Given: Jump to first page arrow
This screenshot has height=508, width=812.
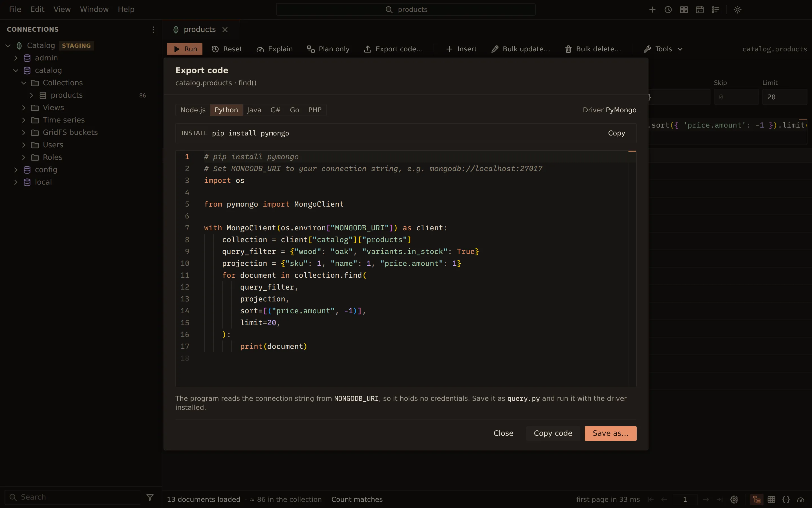Looking at the screenshot, I should [651, 500].
